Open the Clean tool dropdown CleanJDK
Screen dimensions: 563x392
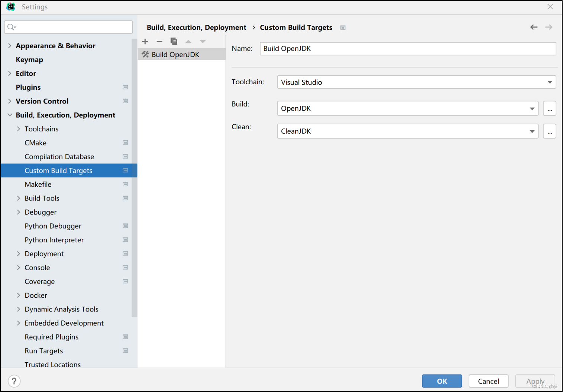[408, 131]
